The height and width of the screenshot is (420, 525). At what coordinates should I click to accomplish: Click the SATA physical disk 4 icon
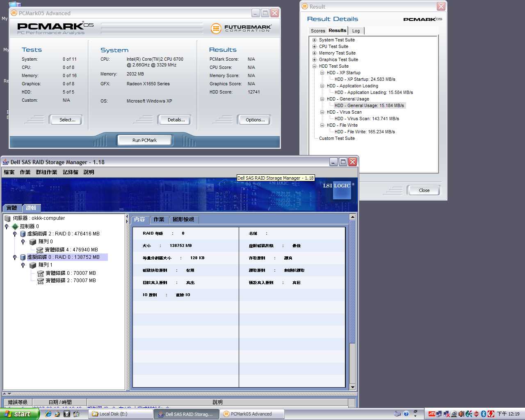pyautogui.click(x=40, y=250)
